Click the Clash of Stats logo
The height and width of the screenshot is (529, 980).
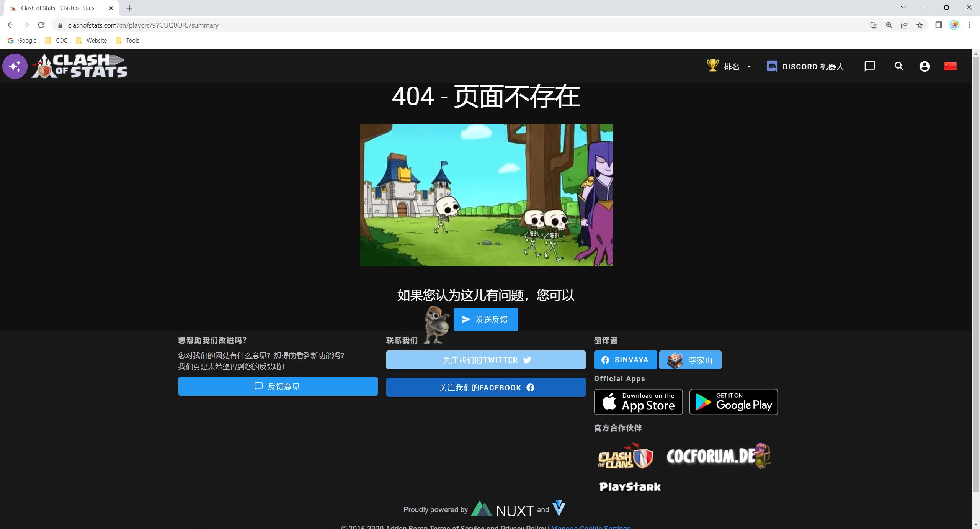(x=80, y=66)
